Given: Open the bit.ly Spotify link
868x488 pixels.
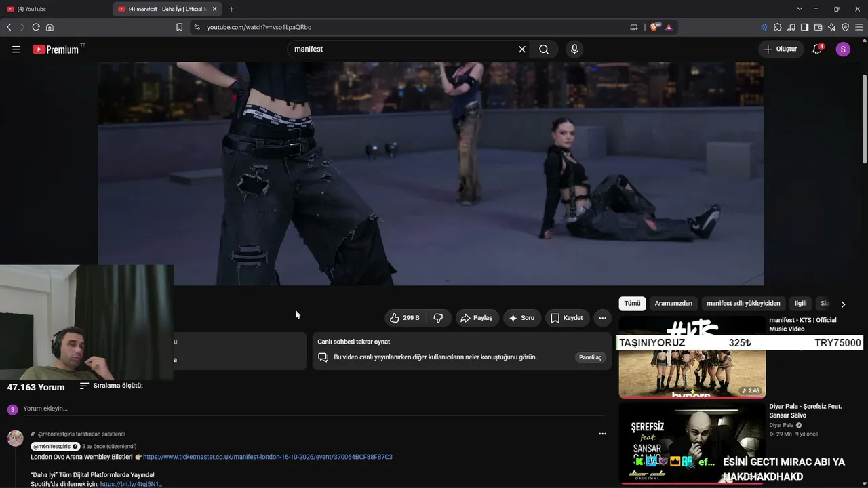Looking at the screenshot, I should pyautogui.click(x=131, y=484).
